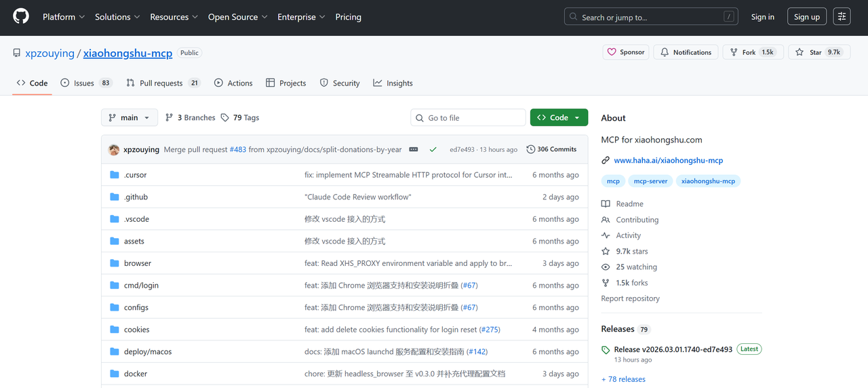Expand the Resources menu

coord(174,17)
